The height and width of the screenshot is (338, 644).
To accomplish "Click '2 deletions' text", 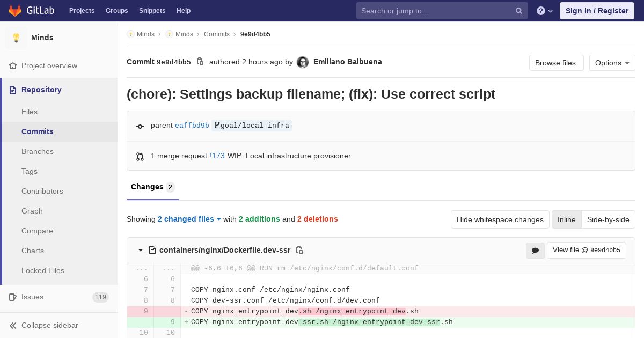I will 318,219.
